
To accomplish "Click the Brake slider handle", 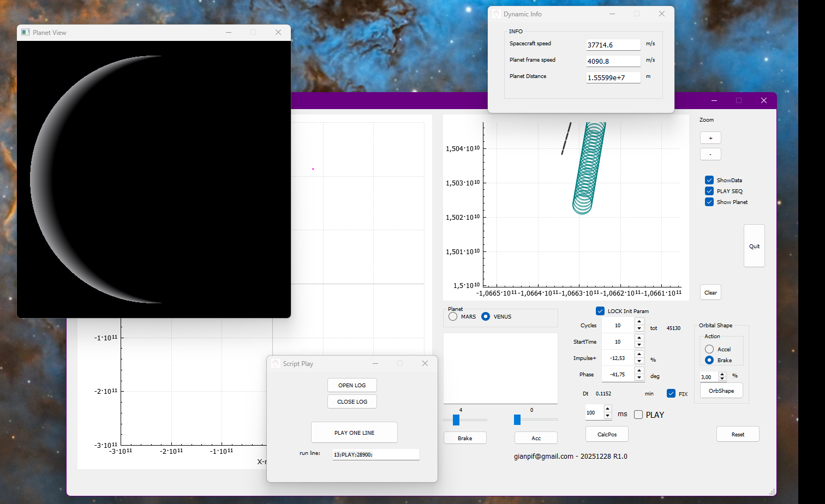I will 456,419.
